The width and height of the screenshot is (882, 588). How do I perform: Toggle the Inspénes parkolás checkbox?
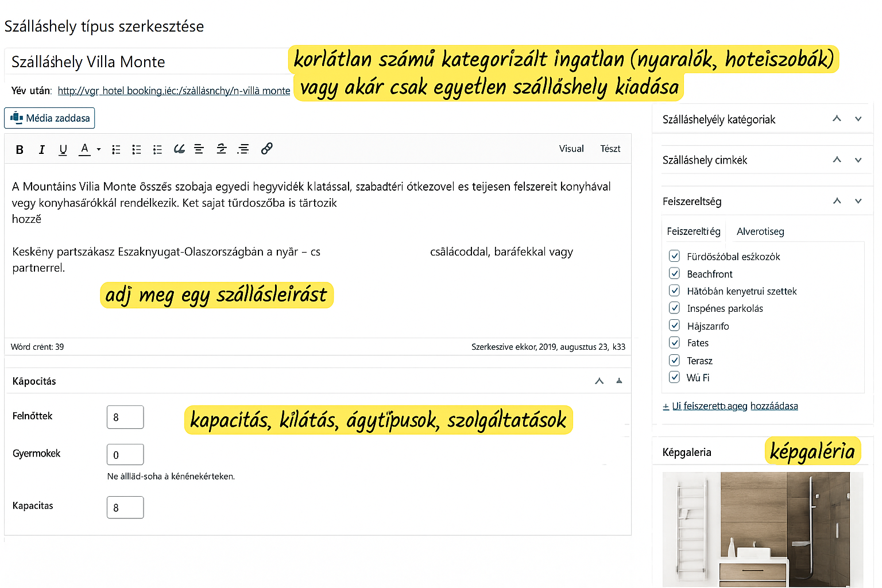pyautogui.click(x=675, y=308)
